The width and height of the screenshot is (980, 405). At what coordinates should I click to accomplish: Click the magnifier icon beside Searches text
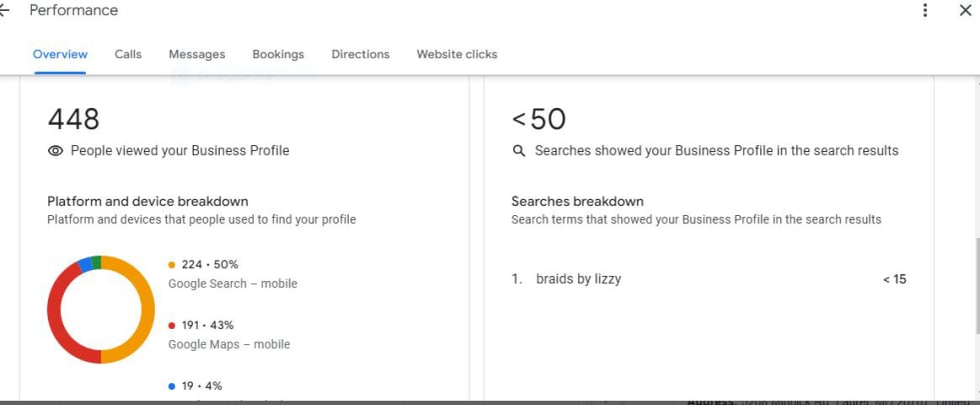click(518, 151)
